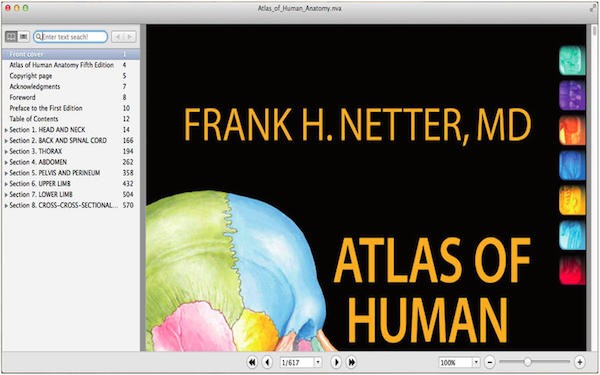600x375 pixels.
Task: Expand Section 6. UPPER LIMB
Action: point(6,184)
